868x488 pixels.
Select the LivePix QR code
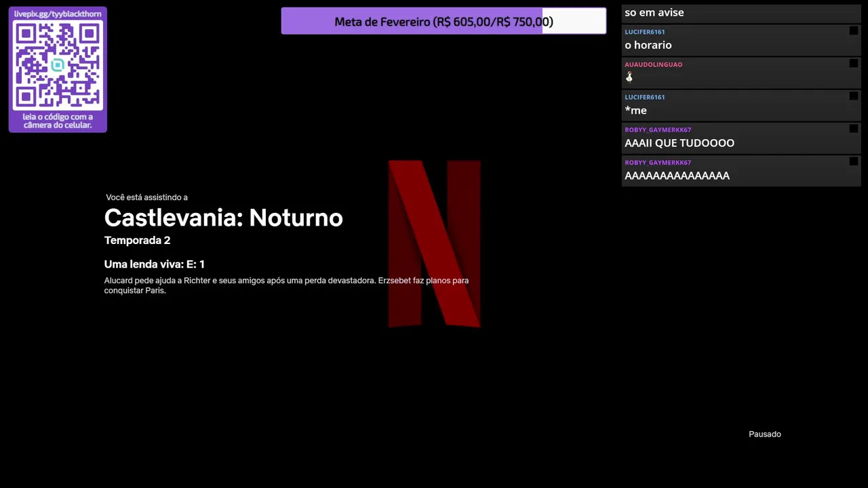coord(58,65)
